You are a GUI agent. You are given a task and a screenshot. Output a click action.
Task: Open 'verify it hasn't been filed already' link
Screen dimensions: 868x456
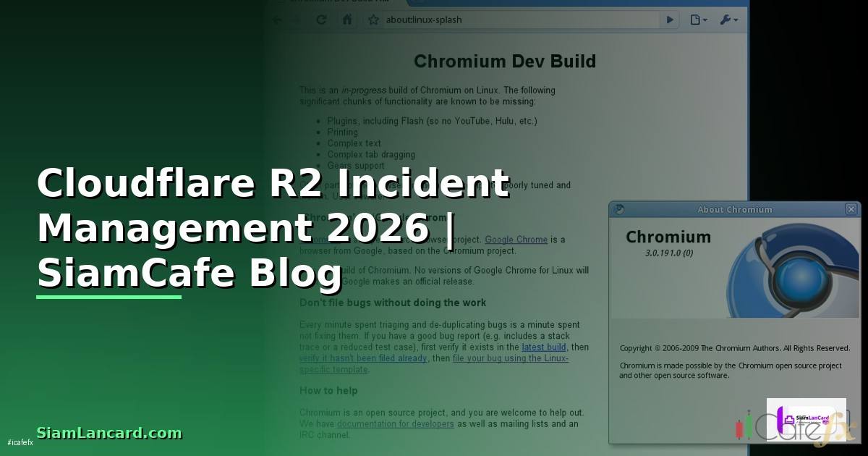(x=363, y=358)
